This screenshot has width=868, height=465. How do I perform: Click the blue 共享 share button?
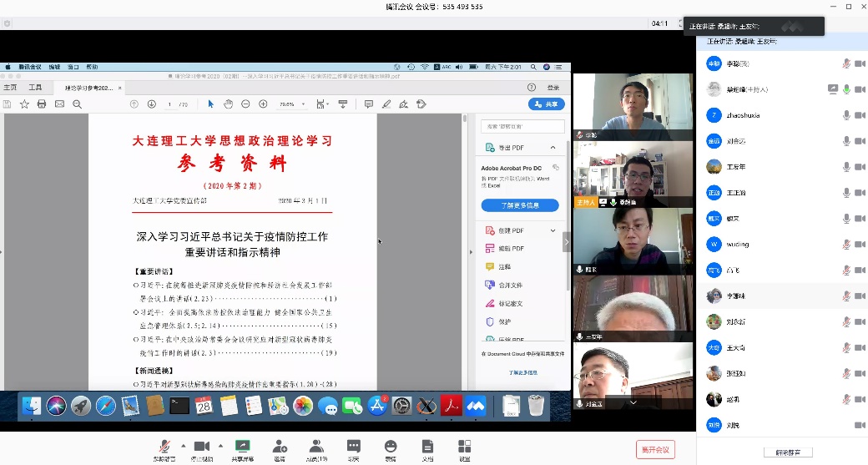click(x=547, y=104)
